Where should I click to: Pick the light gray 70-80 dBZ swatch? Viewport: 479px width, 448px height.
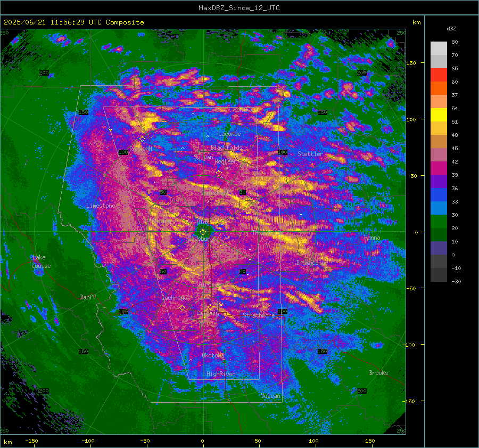[x=439, y=48]
